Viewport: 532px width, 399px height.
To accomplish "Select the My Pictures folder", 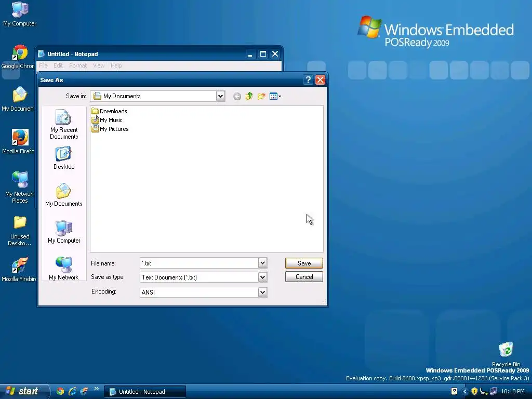I will tap(110, 129).
